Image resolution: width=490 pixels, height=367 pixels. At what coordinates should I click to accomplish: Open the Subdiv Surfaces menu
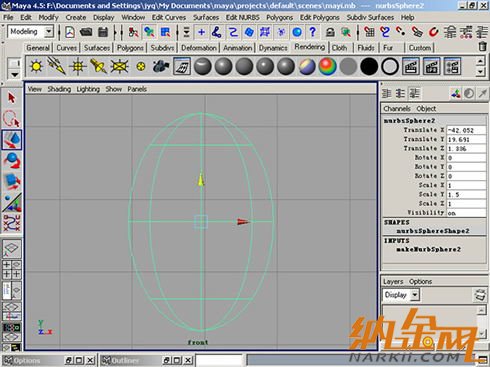coord(370,17)
